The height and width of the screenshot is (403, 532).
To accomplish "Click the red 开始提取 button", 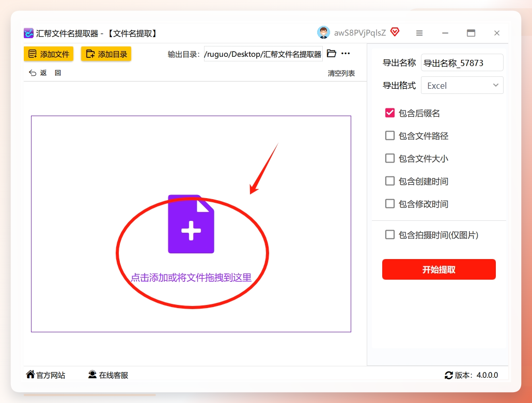I will click(x=439, y=269).
